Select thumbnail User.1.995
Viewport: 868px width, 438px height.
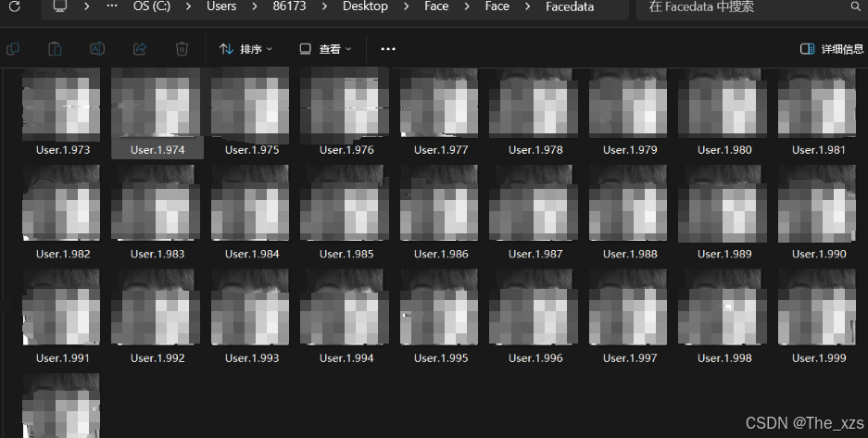click(x=439, y=307)
